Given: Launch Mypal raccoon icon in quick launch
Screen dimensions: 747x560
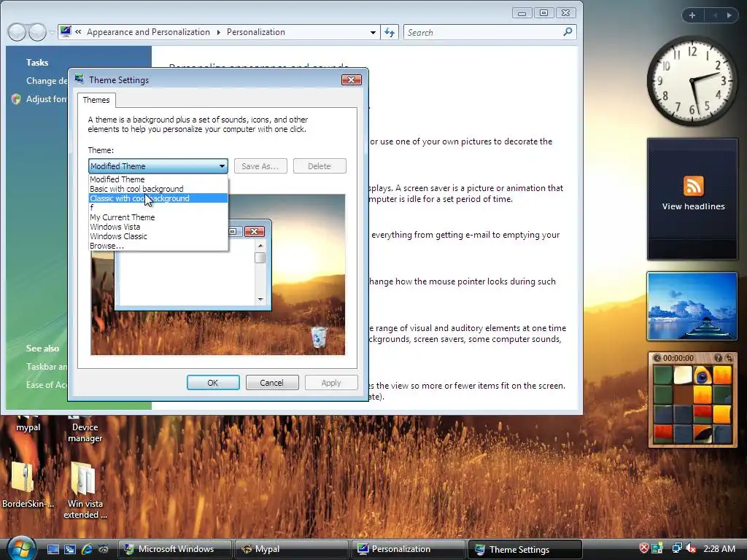Looking at the screenshot, I should pyautogui.click(x=104, y=550).
